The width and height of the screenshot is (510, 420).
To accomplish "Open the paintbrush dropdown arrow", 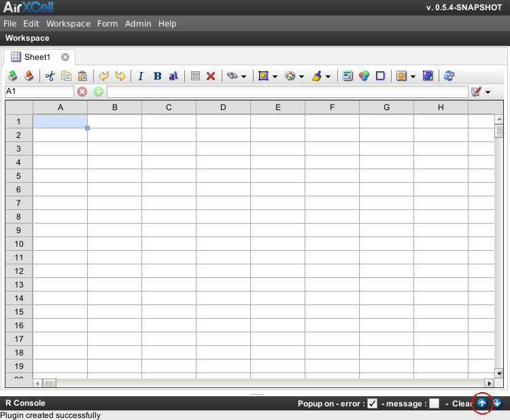I will click(x=328, y=77).
